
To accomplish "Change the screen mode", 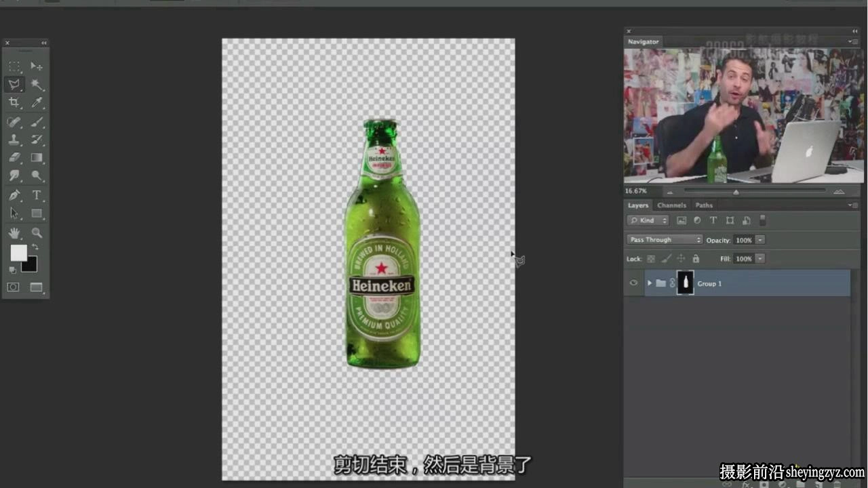I will click(x=37, y=287).
